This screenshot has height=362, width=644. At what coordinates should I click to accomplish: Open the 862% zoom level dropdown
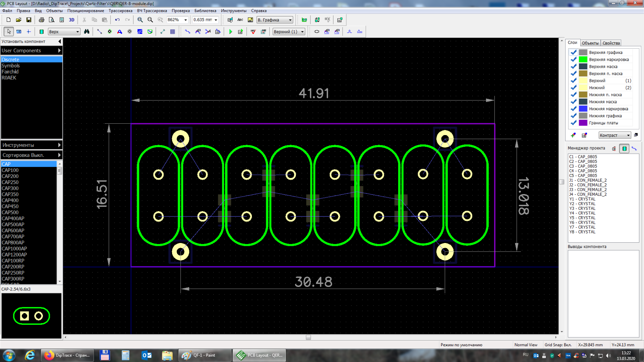185,20
